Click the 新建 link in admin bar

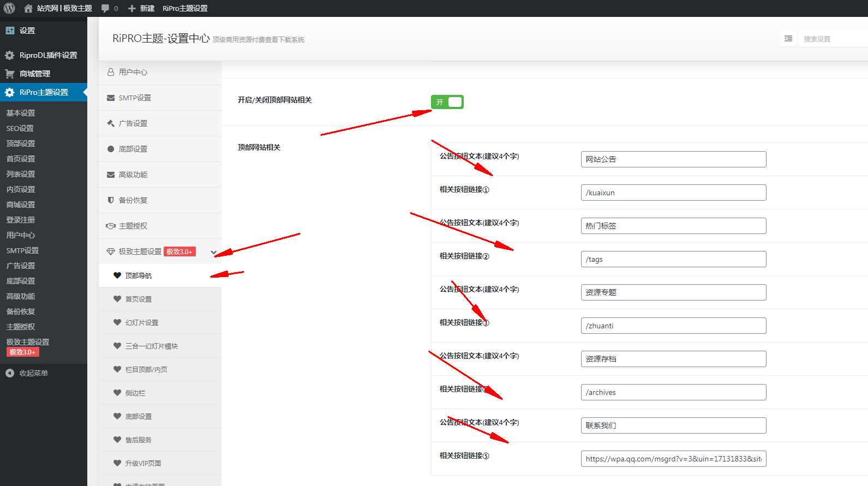click(147, 8)
